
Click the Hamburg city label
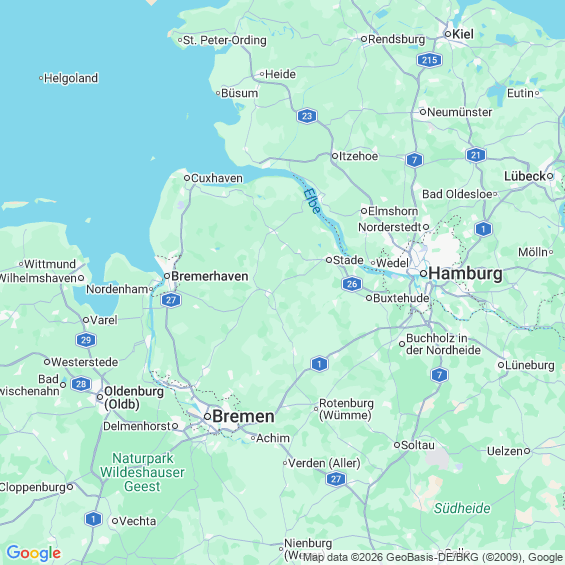pyautogui.click(x=466, y=273)
